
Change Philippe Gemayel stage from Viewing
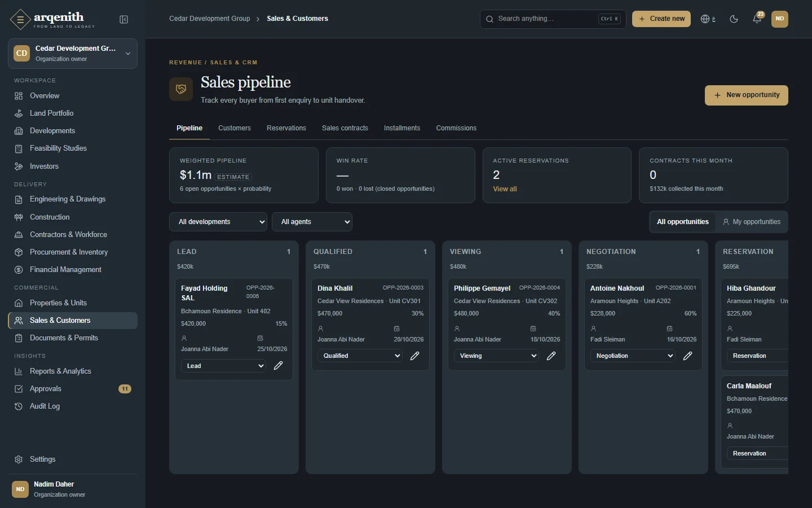[x=497, y=356]
